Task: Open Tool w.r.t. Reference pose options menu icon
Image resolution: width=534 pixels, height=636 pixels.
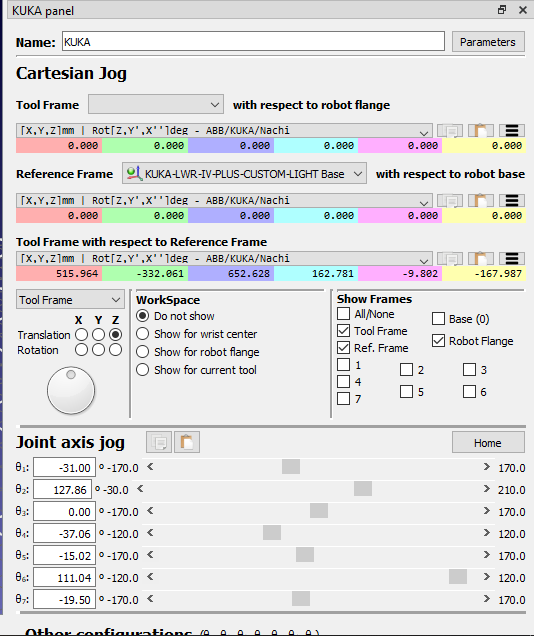Action: tap(512, 258)
